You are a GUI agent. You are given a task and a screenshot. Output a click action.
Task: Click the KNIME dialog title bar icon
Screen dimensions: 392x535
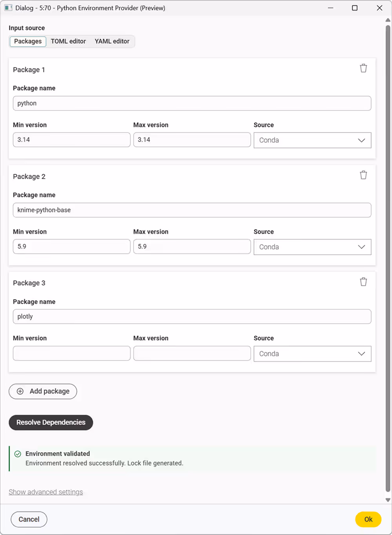[8, 8]
